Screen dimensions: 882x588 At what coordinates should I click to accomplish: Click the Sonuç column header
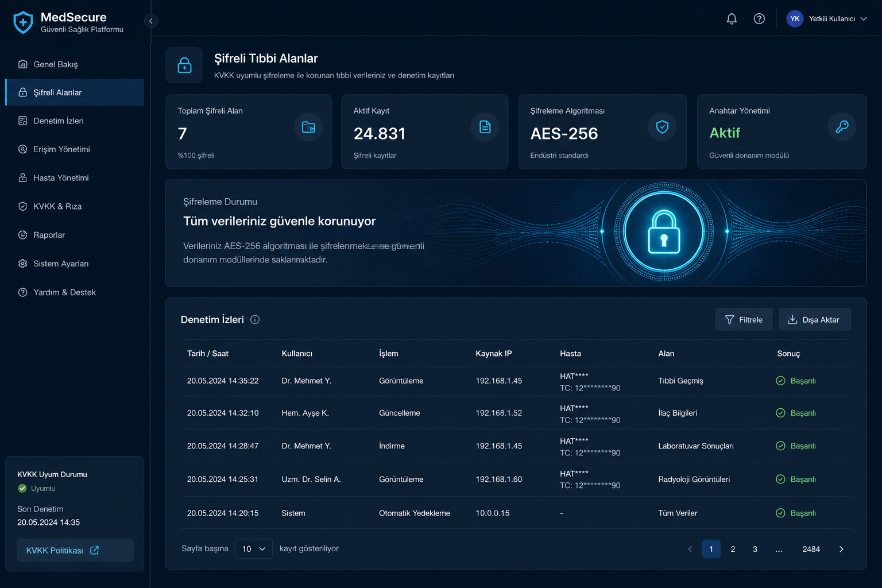[x=788, y=354]
